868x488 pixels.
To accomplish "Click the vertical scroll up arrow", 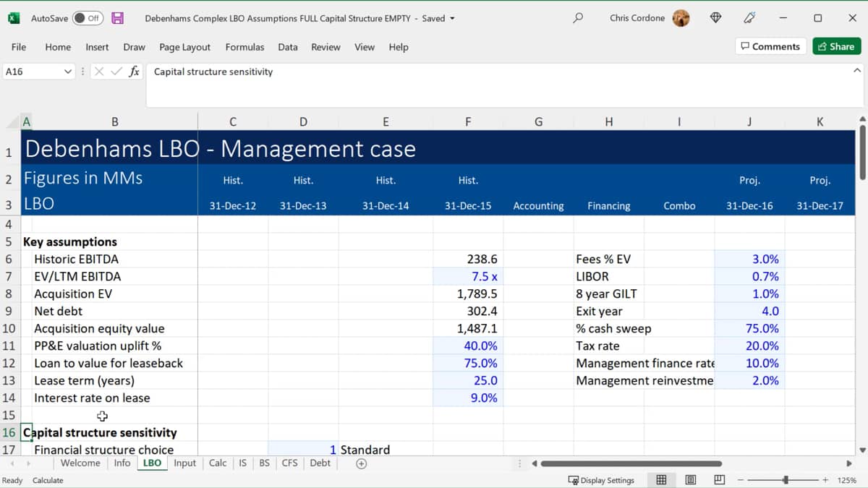I will point(861,119).
